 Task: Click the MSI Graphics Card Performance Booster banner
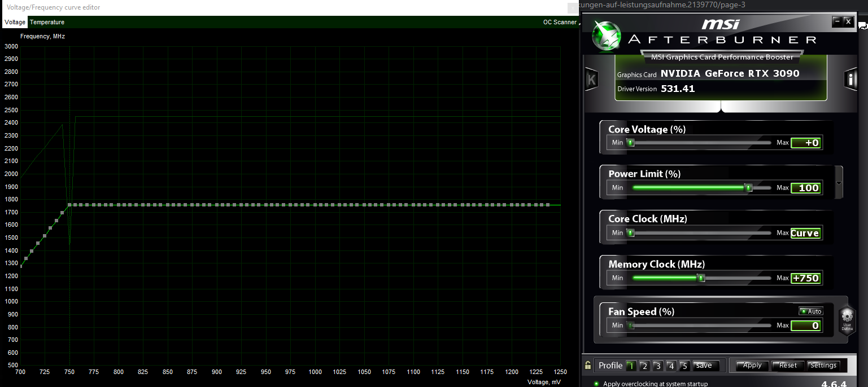point(722,57)
